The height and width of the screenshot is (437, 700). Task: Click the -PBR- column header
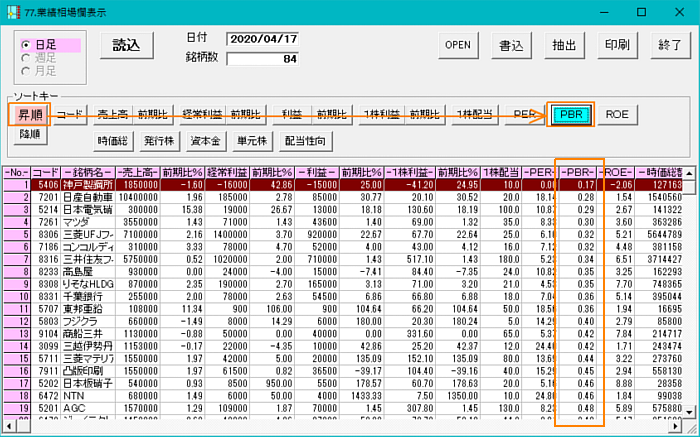click(578, 172)
